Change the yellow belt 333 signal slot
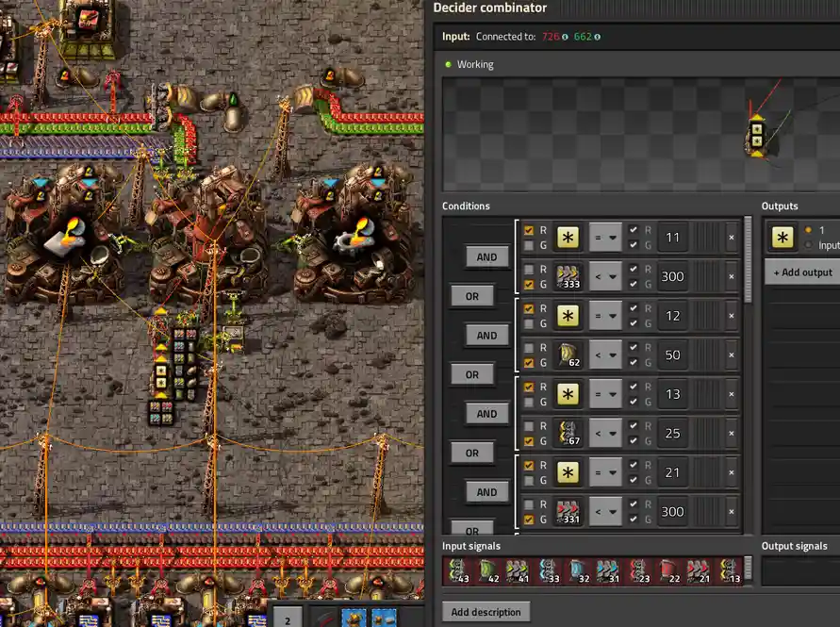Screen dimensions: 840x627 point(568,276)
